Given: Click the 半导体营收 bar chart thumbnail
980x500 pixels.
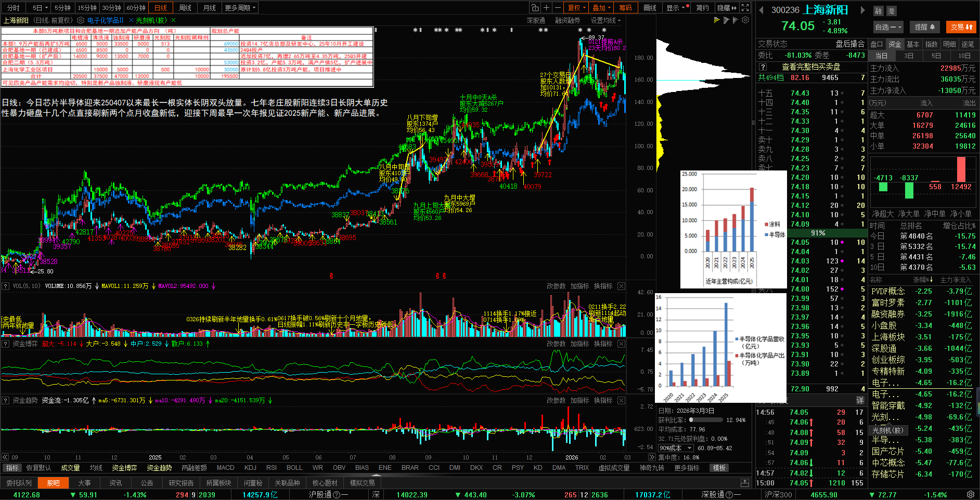Looking at the screenshot, I should point(720,348).
